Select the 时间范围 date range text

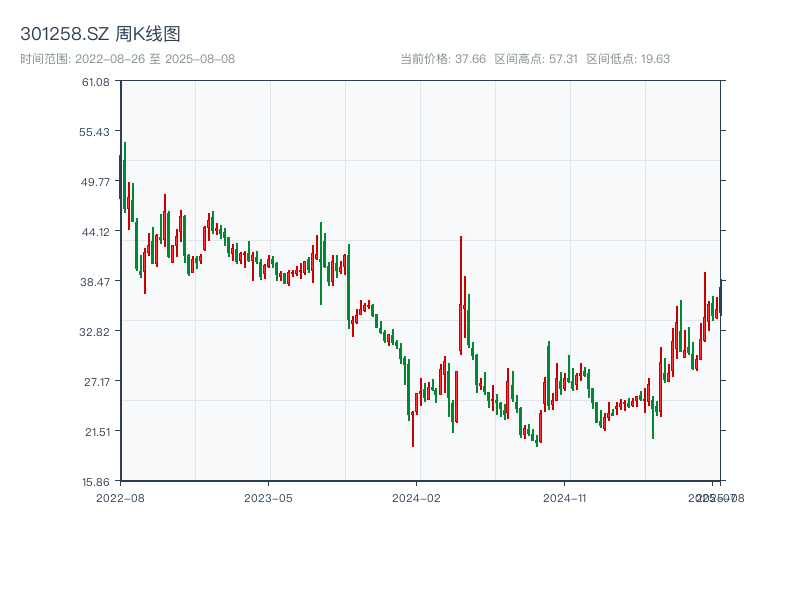(x=127, y=59)
